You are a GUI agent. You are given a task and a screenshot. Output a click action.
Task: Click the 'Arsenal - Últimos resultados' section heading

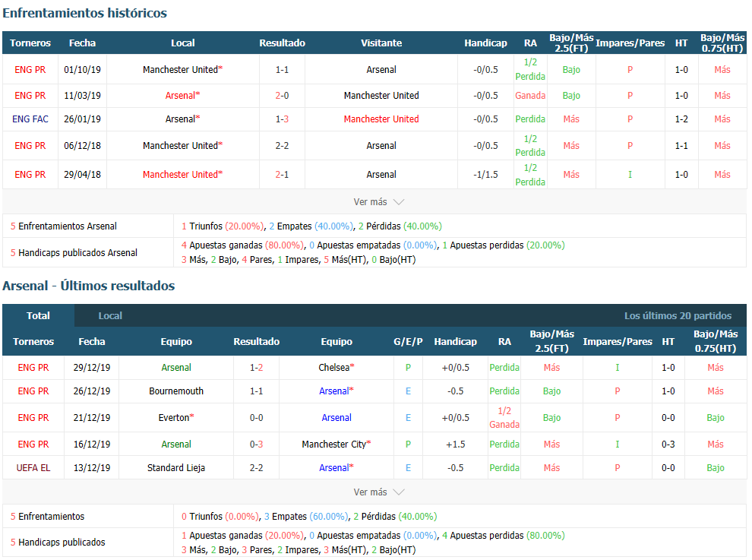tap(89, 286)
